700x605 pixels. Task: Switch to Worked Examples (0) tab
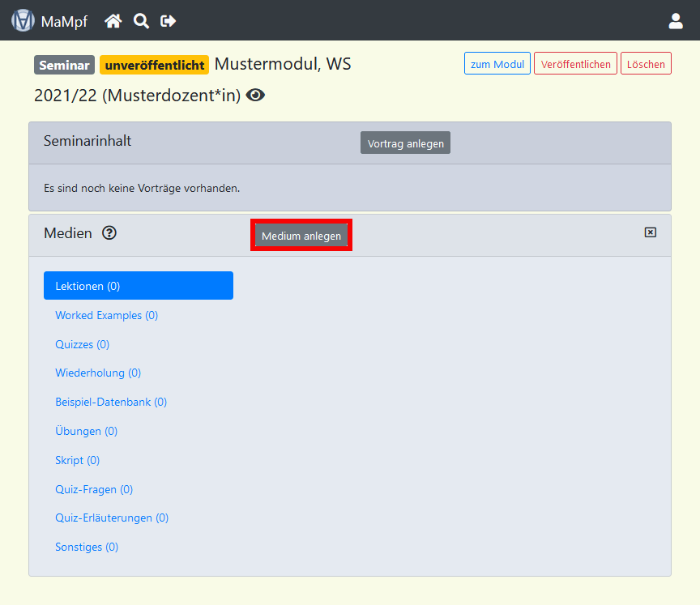click(x=106, y=315)
